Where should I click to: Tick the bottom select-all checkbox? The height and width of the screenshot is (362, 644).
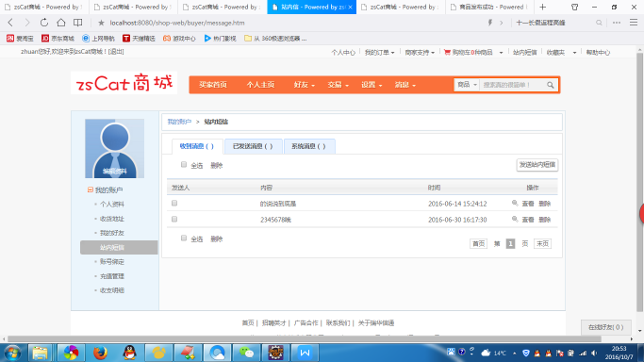(x=184, y=239)
